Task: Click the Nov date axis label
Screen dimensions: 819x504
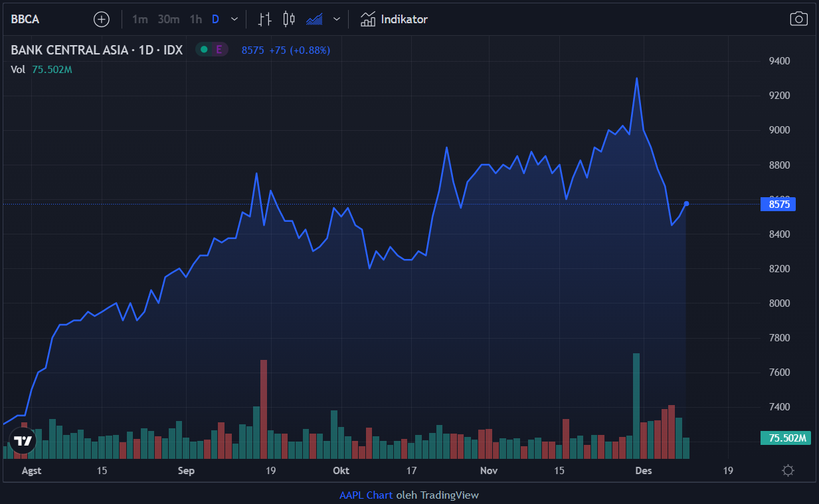Action: (489, 471)
